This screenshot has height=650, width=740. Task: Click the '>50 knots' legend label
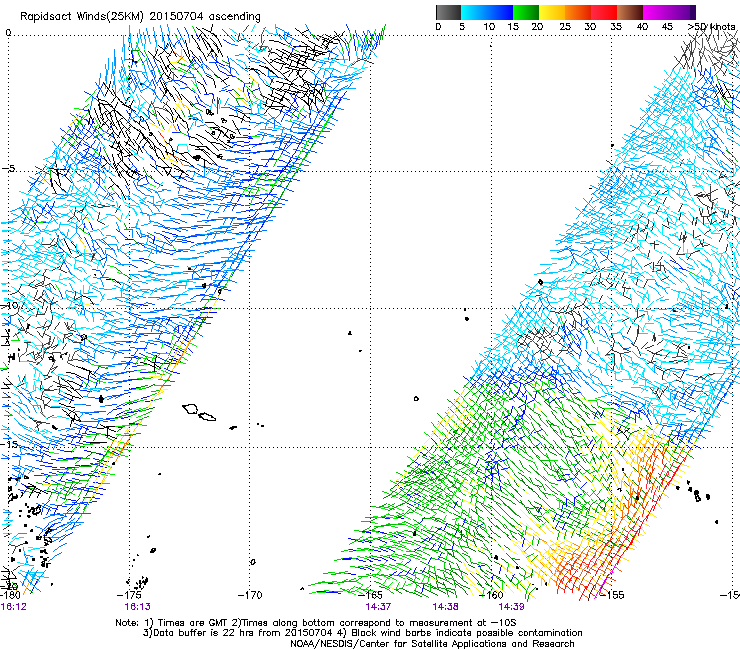711,27
